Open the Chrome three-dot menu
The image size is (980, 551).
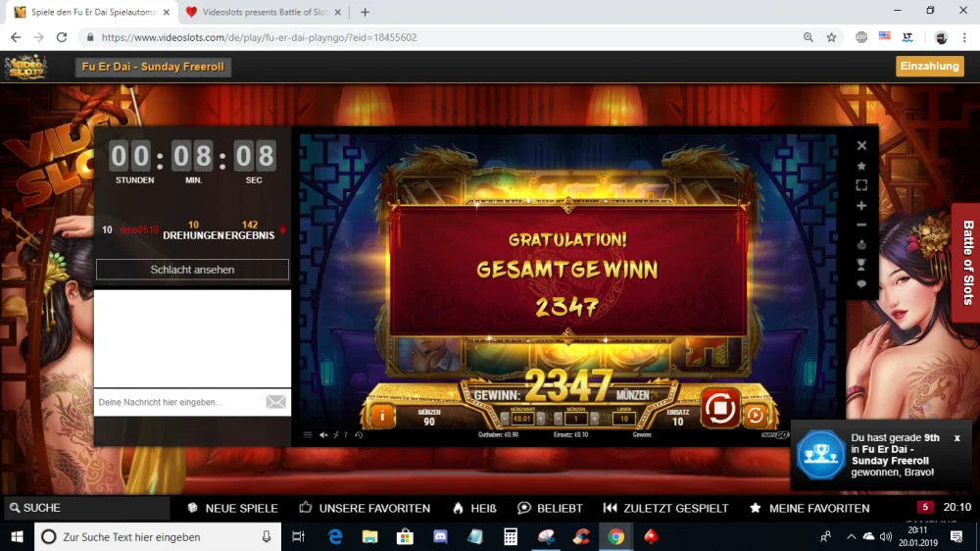coord(964,37)
